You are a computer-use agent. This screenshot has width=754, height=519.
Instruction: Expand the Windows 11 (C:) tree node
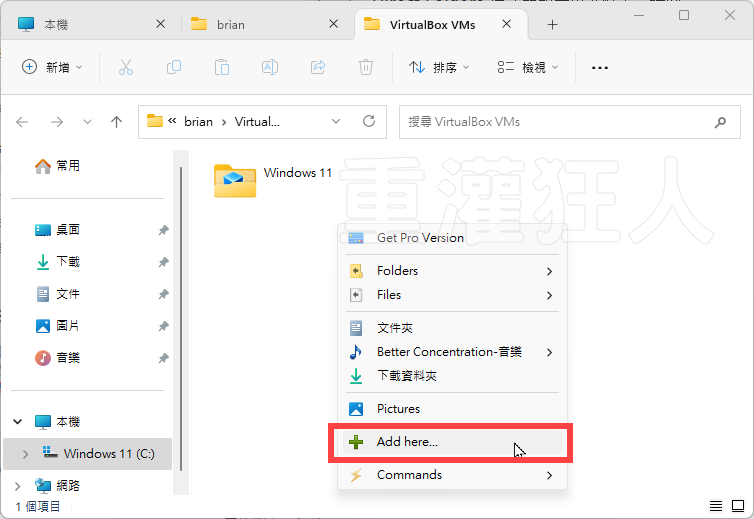[x=25, y=454]
